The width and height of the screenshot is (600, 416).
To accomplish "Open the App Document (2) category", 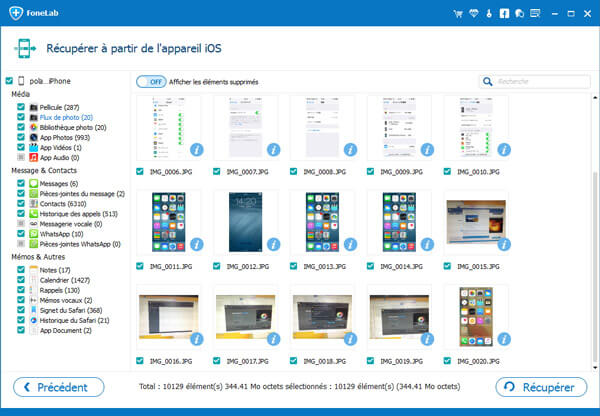I will 65,330.
